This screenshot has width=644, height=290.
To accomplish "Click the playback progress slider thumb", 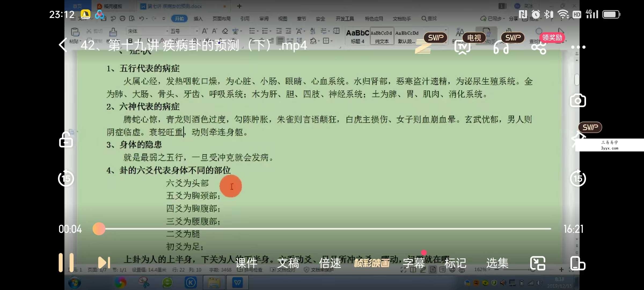I will pyautogui.click(x=99, y=229).
